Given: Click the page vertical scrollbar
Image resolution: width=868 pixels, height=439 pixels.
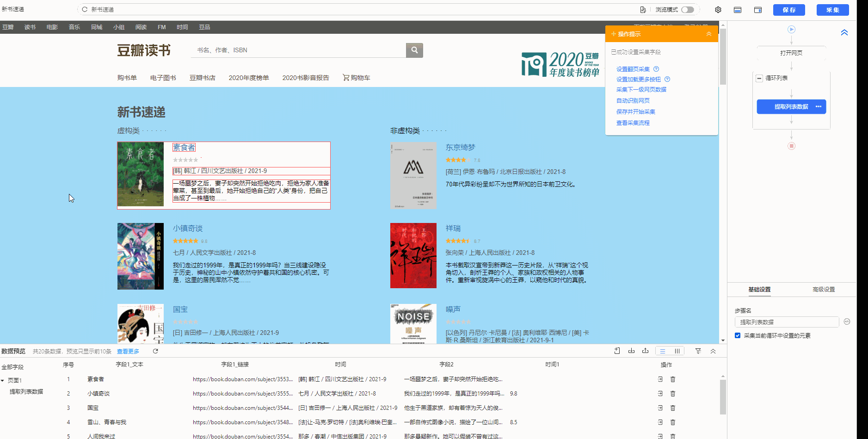Looking at the screenshot, I should click(x=723, y=56).
